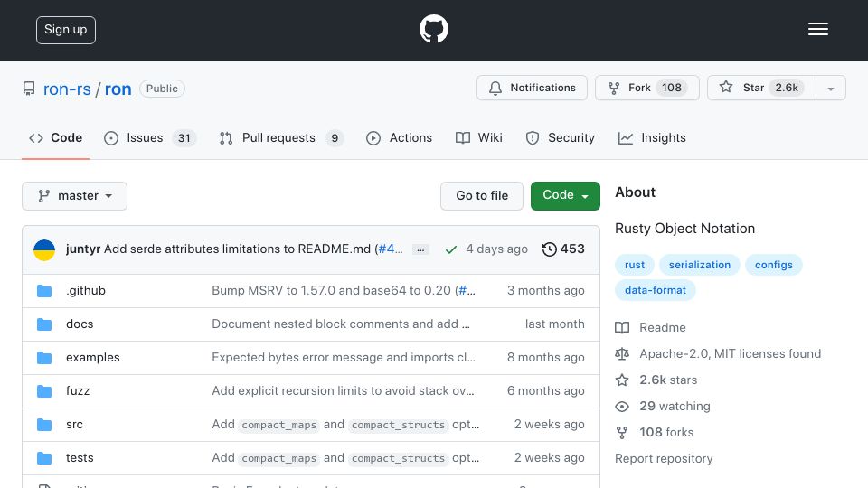Open the Security tab

pos(561,137)
